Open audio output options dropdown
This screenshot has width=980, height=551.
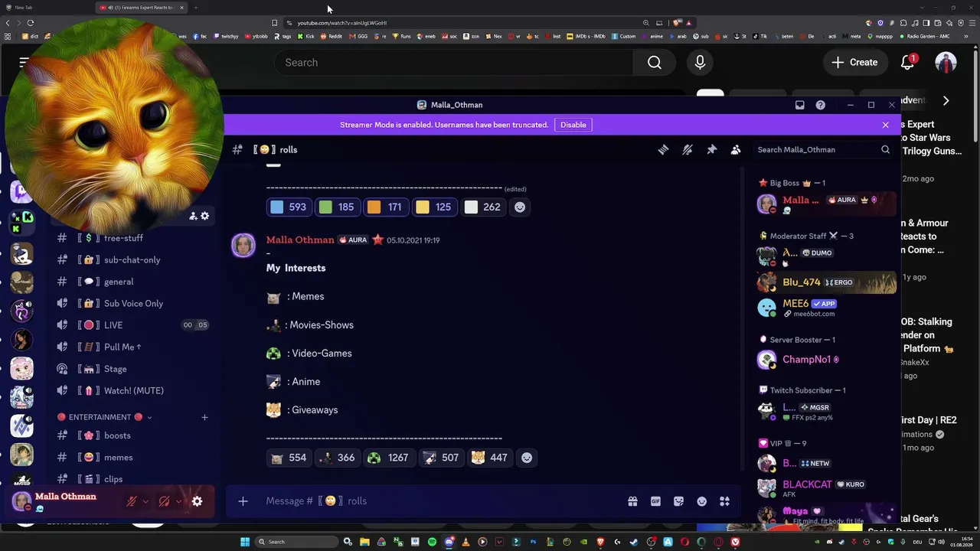click(x=178, y=502)
